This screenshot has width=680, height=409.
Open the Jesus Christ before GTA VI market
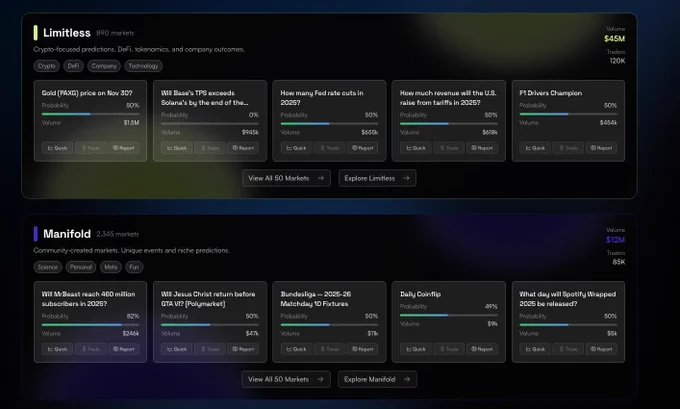tap(208, 299)
